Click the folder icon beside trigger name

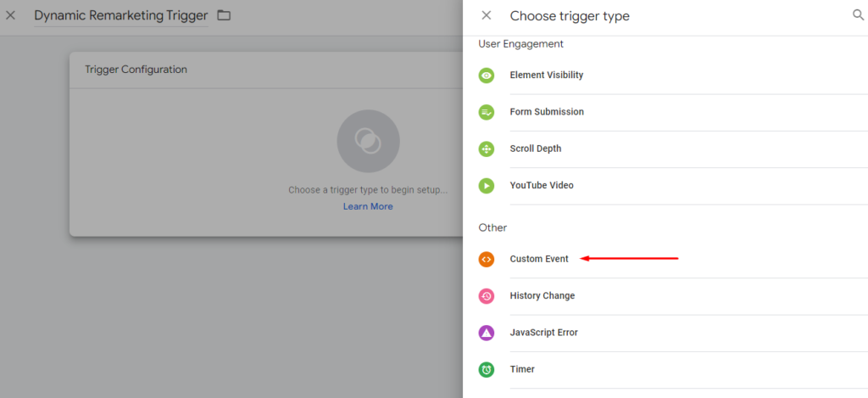224,15
